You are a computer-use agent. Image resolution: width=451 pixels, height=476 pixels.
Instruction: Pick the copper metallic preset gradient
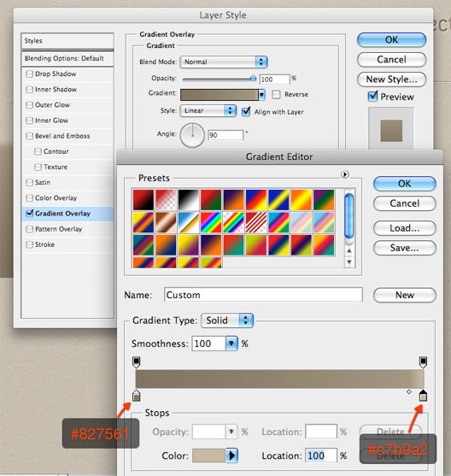point(166,222)
